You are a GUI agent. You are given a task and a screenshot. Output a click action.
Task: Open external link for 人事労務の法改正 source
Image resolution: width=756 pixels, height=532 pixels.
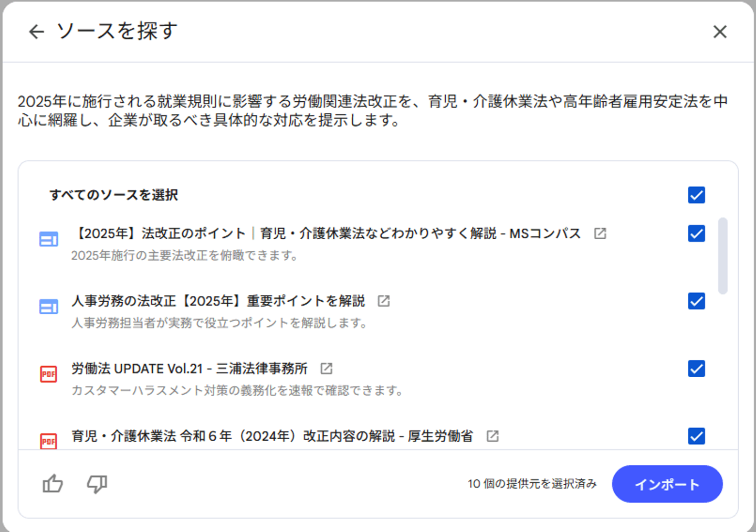coord(384,301)
